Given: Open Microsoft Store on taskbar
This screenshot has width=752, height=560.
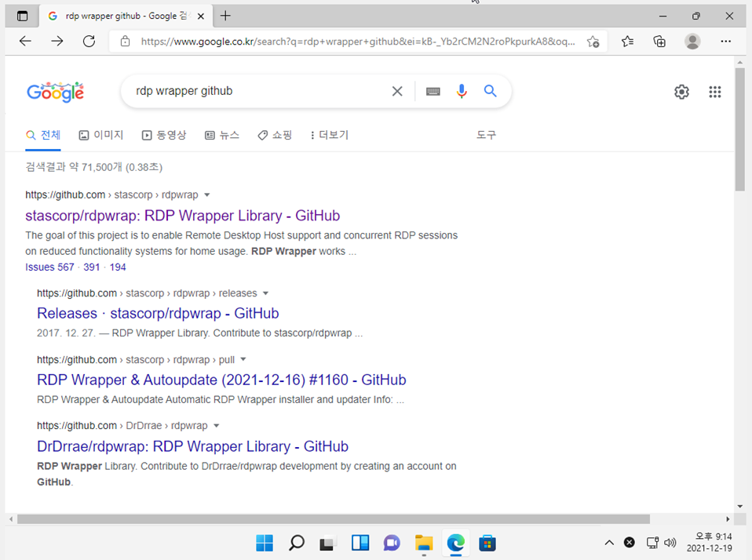Looking at the screenshot, I should (x=487, y=543).
